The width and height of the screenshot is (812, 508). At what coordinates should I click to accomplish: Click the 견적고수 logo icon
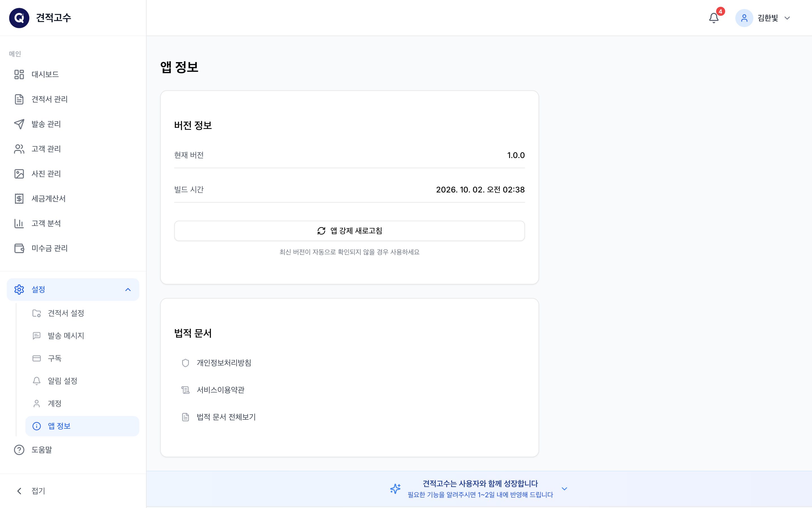coord(19,18)
